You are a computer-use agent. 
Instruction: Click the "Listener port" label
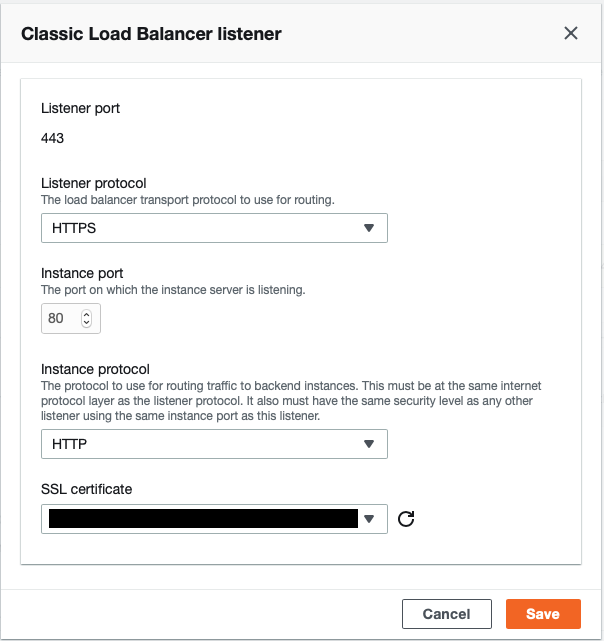[x=80, y=108]
